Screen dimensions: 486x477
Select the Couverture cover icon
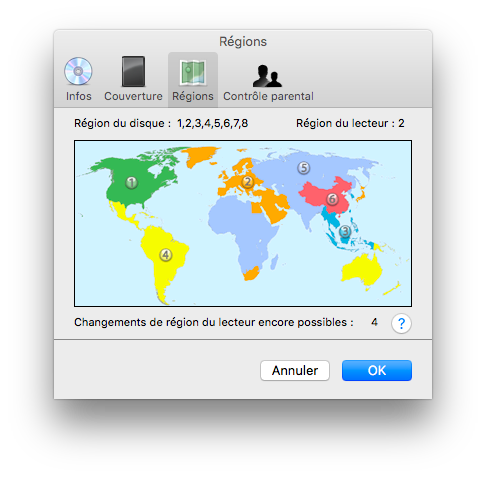pos(133,71)
